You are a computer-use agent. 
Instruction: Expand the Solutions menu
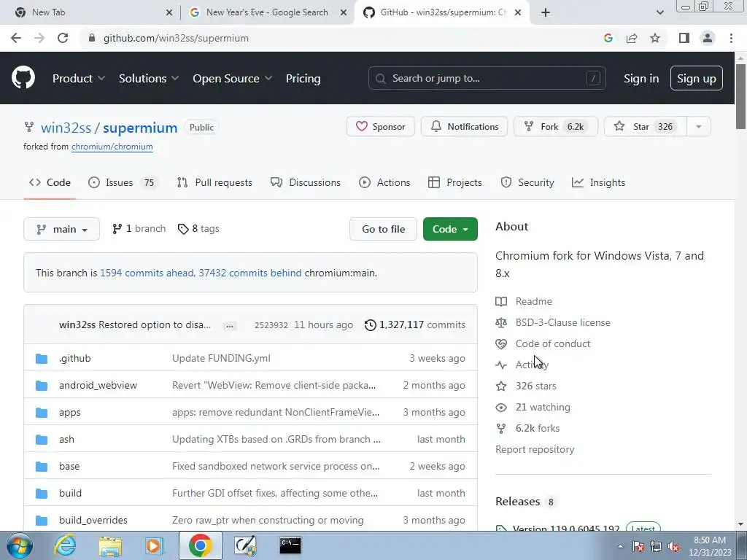click(149, 79)
